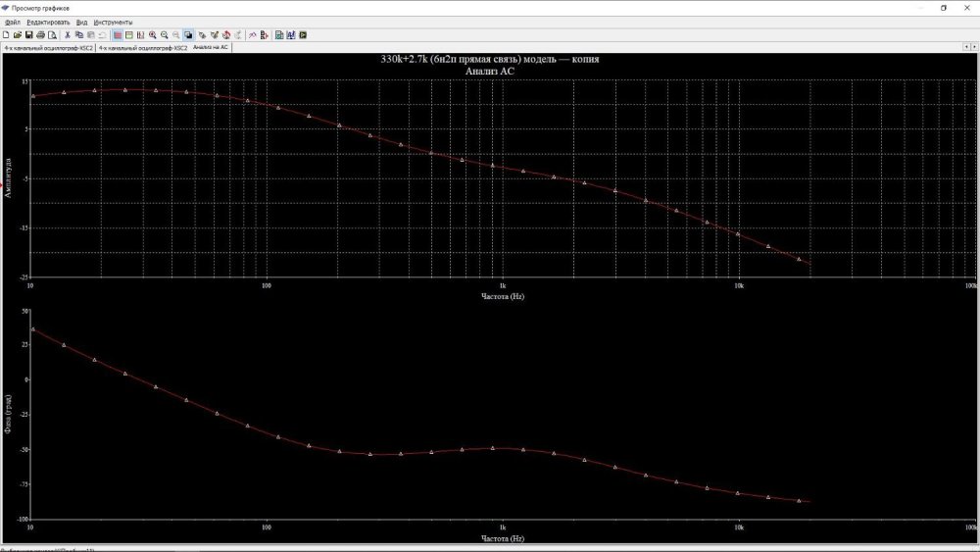980x552 pixels.
Task: Save the graph with the floppy disk icon
Action: tap(28, 34)
